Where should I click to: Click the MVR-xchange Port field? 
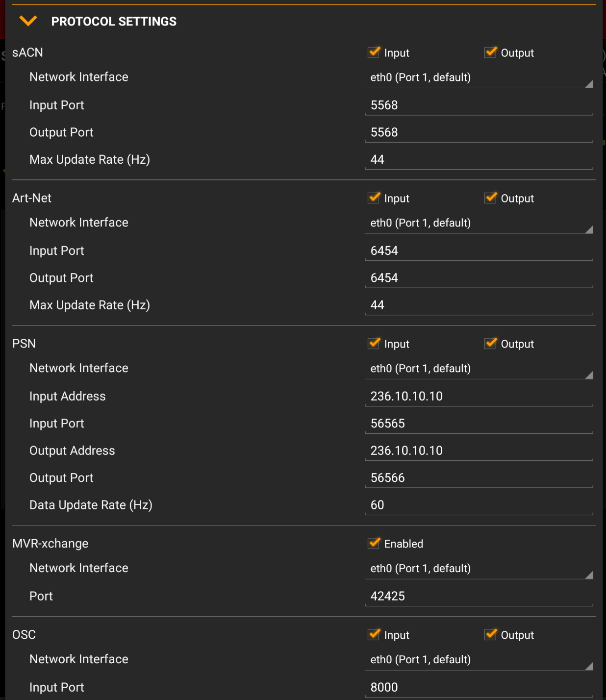479,596
